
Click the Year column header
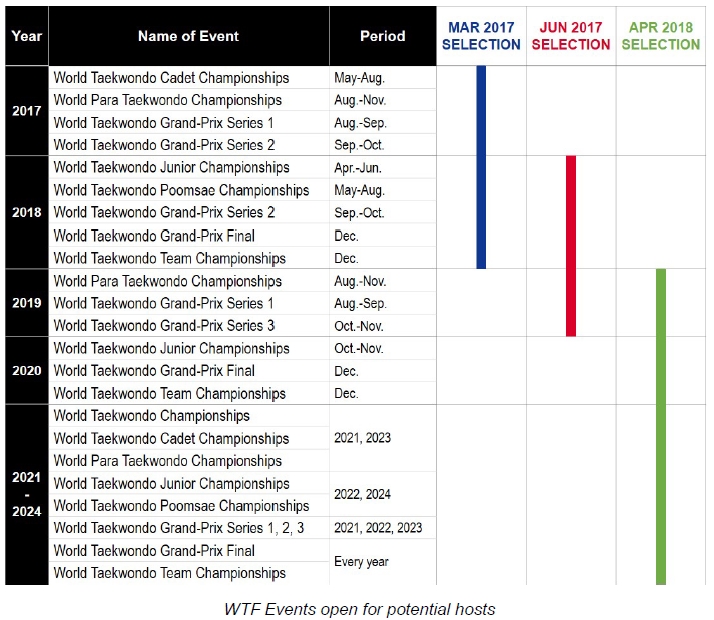pos(27,36)
